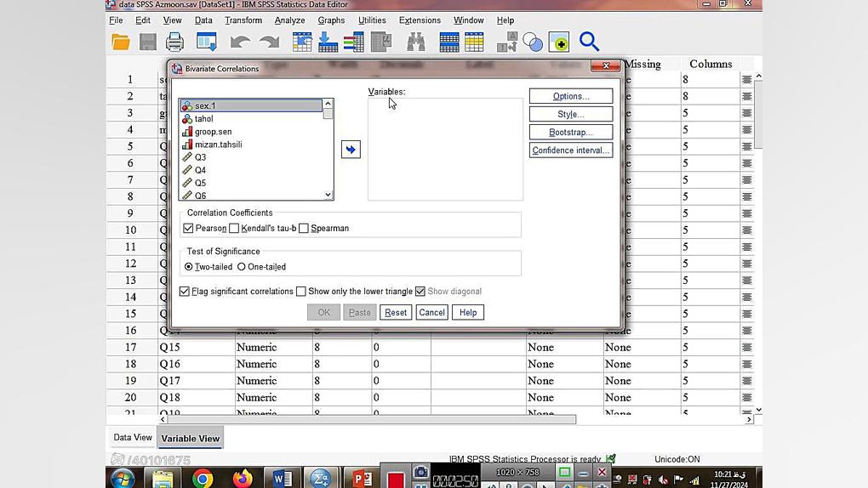
Task: Open data document via folder icon
Action: pos(120,42)
